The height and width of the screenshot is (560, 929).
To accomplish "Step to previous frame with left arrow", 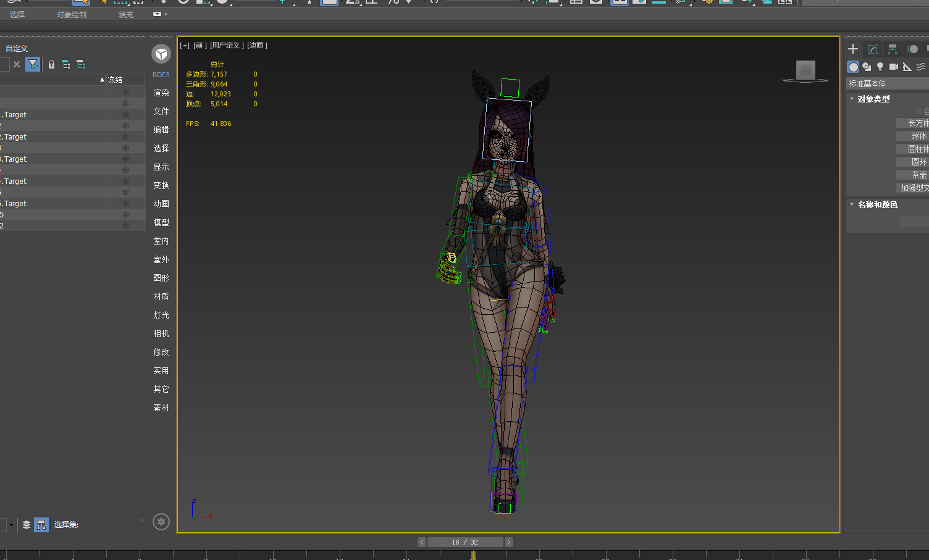I will click(x=422, y=542).
